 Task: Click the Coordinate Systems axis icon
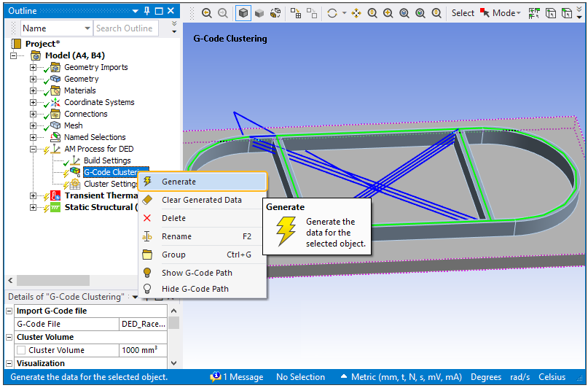(55, 102)
